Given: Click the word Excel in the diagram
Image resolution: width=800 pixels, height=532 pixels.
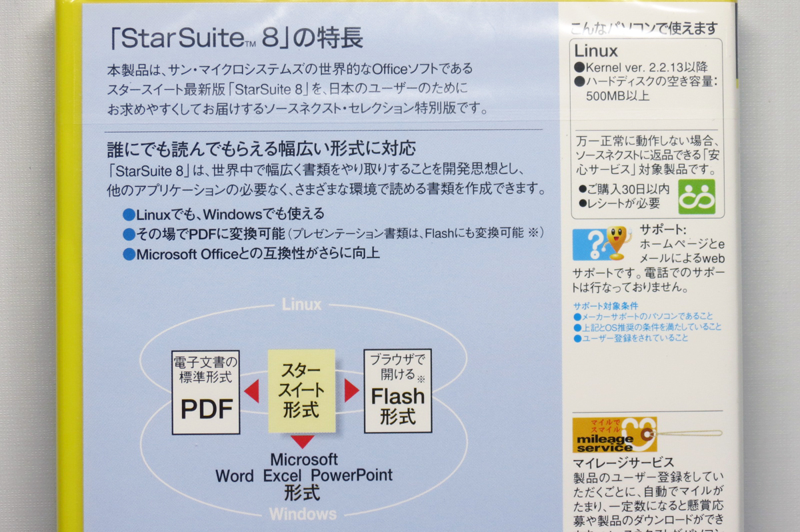Looking at the screenshot, I should pyautogui.click(x=283, y=476).
